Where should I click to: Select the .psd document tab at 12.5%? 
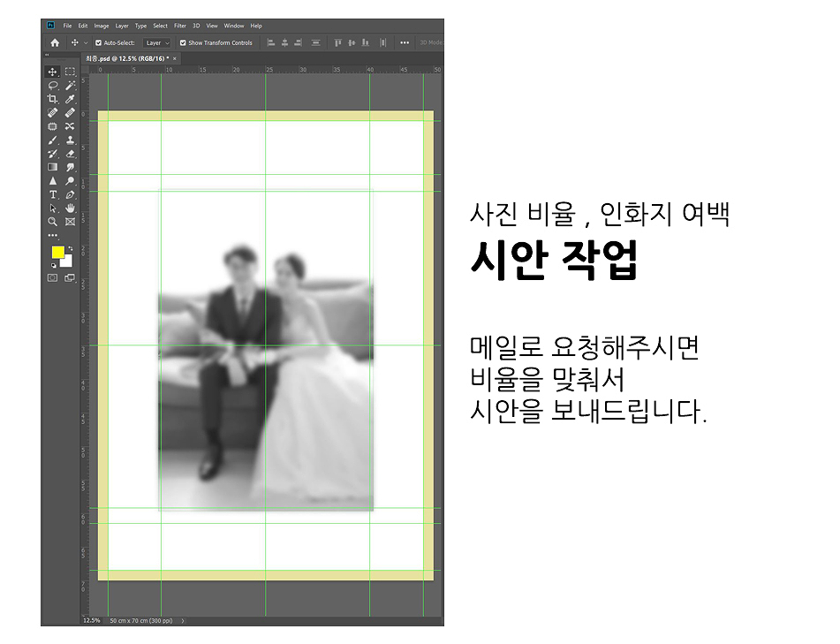[x=127, y=58]
